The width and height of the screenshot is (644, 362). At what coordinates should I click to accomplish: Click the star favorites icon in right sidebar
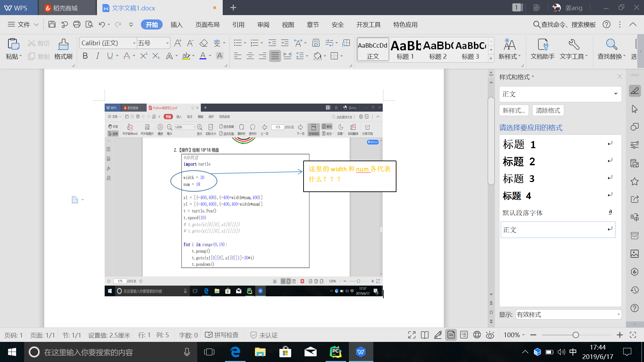[x=635, y=181]
